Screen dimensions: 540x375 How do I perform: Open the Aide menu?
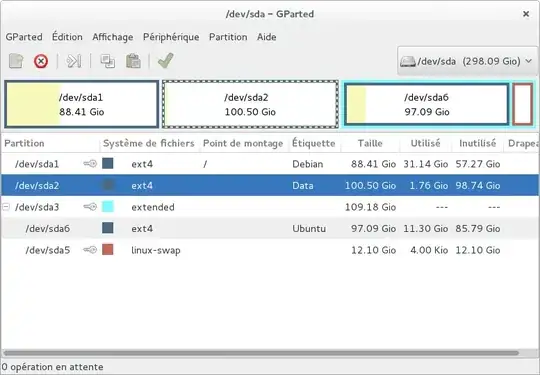coord(267,37)
